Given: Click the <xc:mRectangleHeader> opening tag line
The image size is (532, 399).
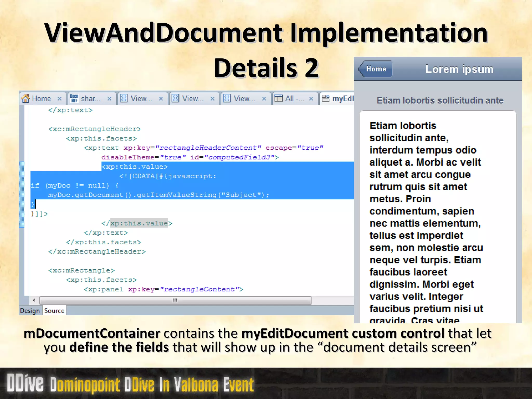Looking at the screenshot, I should click(95, 129).
